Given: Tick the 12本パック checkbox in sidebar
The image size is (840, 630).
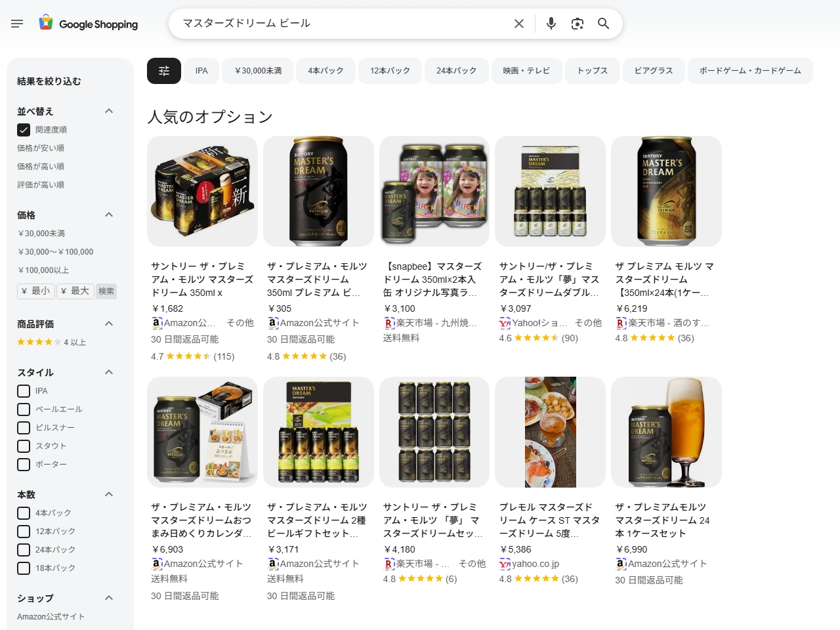Looking at the screenshot, I should coord(24,532).
